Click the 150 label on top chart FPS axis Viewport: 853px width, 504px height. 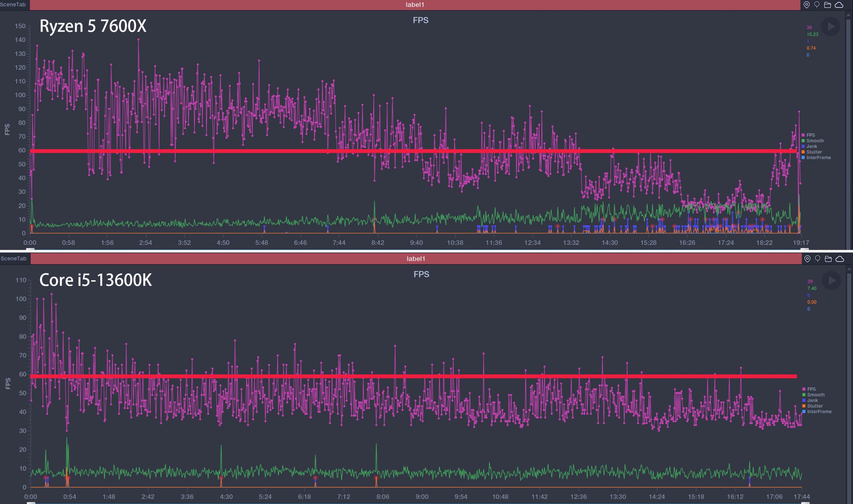pos(20,26)
